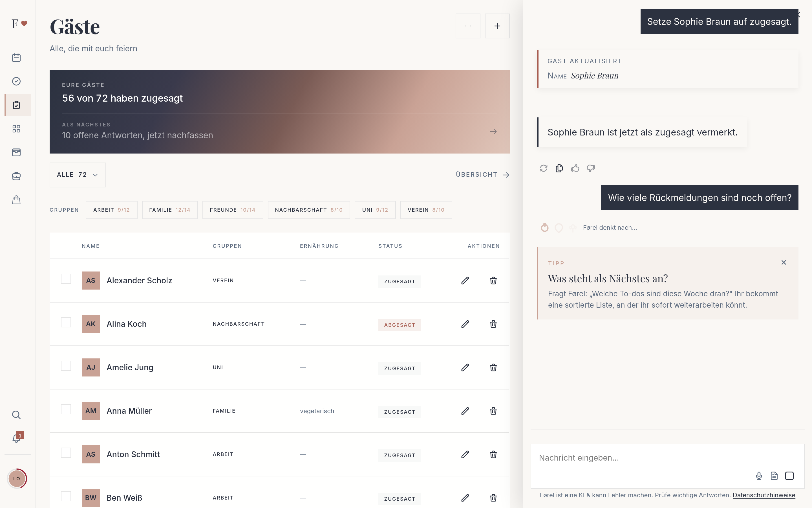Copy the assistant response
The width and height of the screenshot is (812, 508).
point(559,168)
